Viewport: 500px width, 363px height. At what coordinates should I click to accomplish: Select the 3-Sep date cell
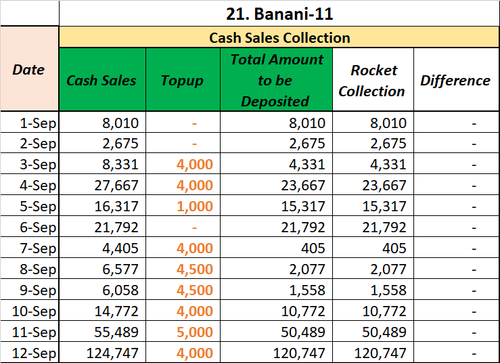click(29, 164)
